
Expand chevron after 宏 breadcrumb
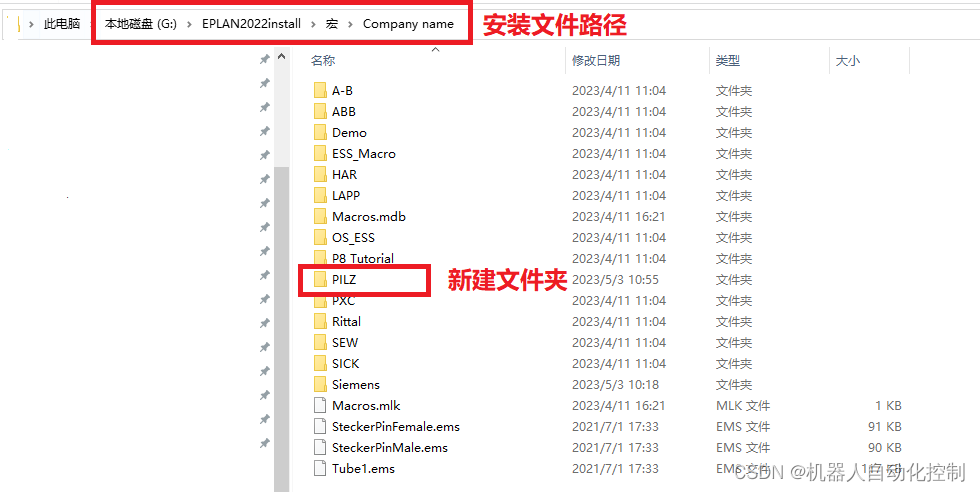click(350, 24)
